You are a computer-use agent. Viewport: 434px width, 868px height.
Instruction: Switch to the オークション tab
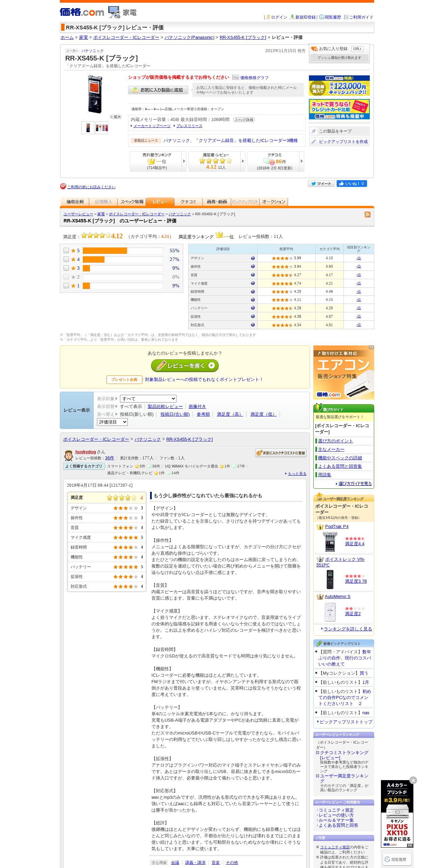274,202
